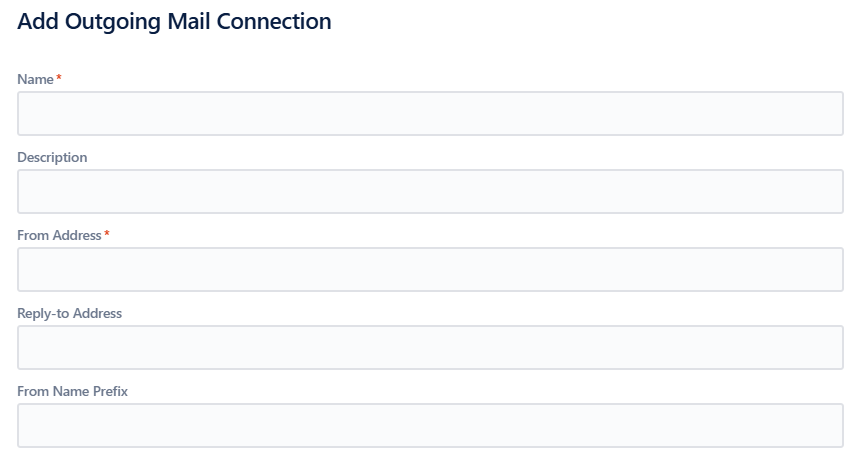The image size is (857, 460).
Task: Focus the Description text box
Action: click(430, 192)
